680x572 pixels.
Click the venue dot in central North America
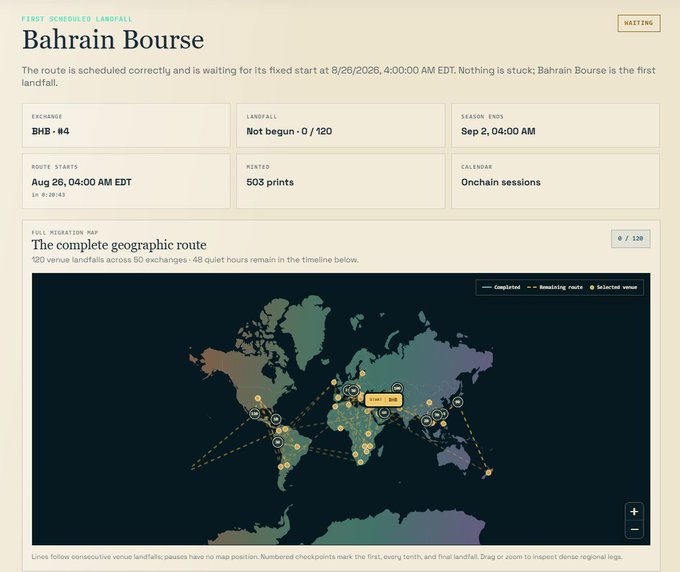[x=258, y=398]
